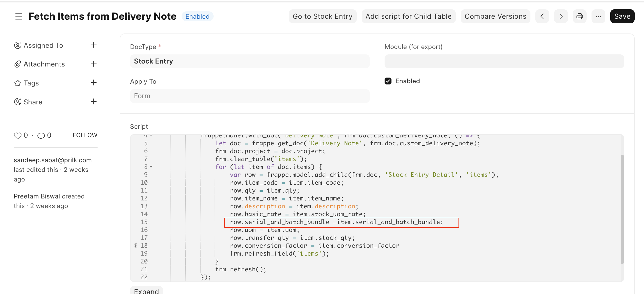
Task: Open comments via speech bubble icon
Action: tap(41, 136)
